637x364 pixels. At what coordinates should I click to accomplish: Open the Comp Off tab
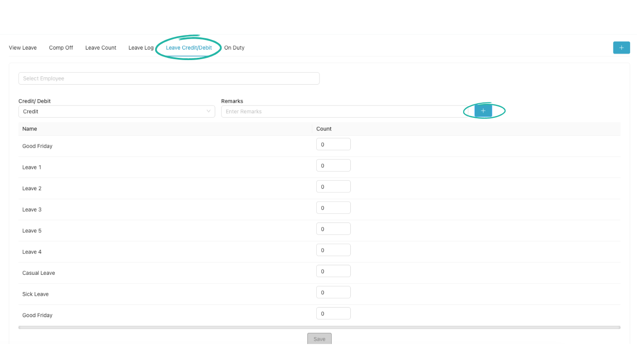[61, 47]
